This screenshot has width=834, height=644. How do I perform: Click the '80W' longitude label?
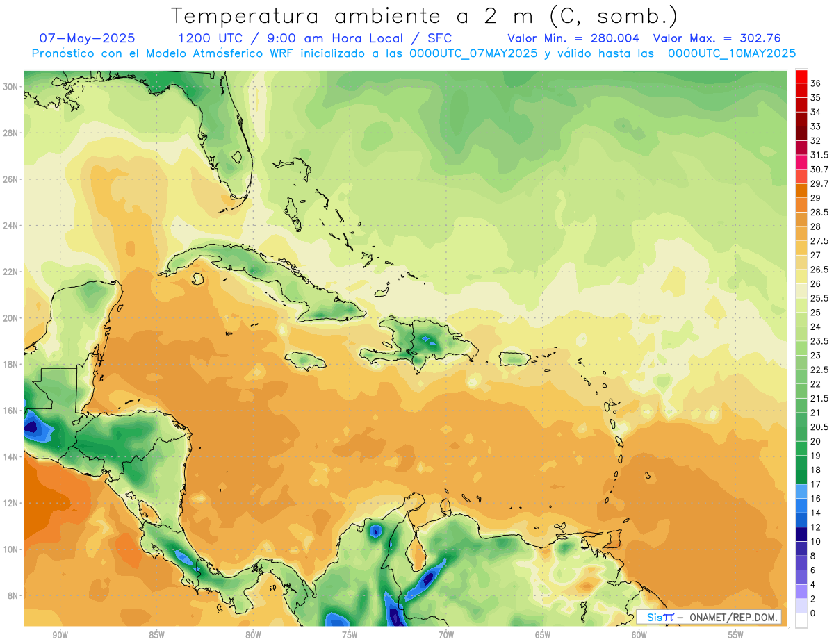pyautogui.click(x=254, y=636)
